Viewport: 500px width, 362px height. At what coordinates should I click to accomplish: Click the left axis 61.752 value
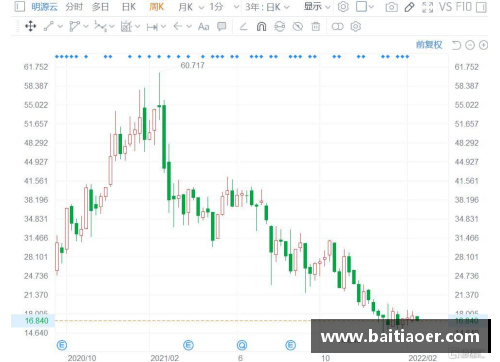pos(36,67)
